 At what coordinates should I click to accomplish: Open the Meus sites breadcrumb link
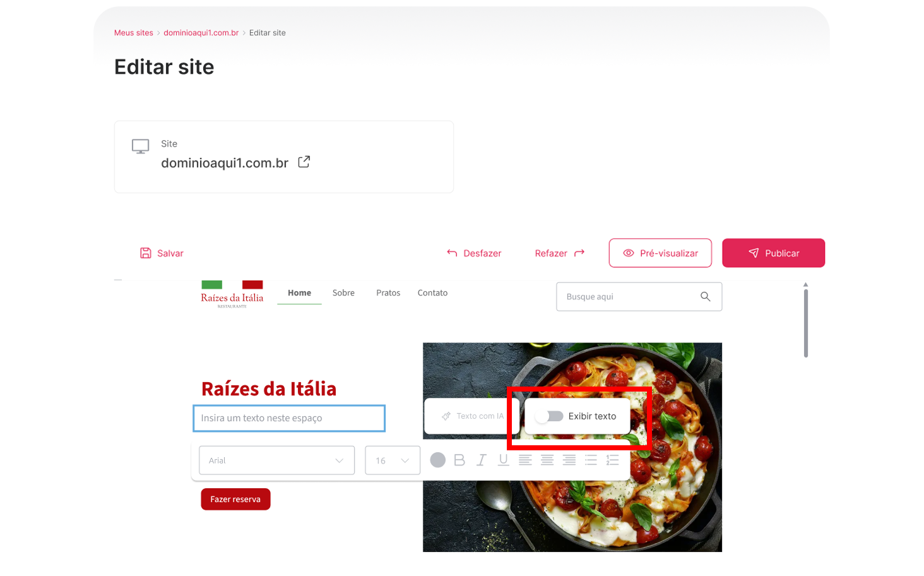134,33
